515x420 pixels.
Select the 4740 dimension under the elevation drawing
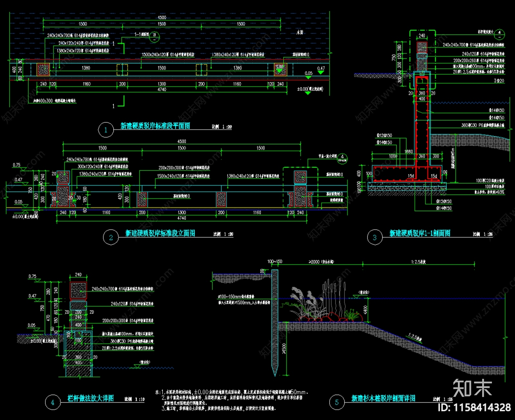[182, 218]
